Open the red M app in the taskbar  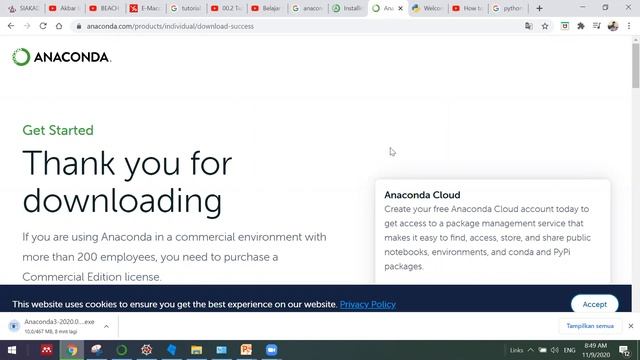pyautogui.click(x=47, y=350)
